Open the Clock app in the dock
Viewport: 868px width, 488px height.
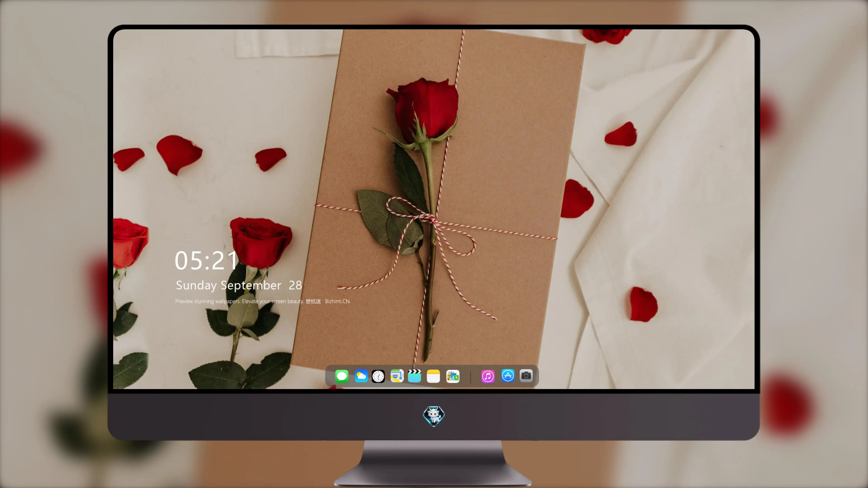click(x=378, y=376)
